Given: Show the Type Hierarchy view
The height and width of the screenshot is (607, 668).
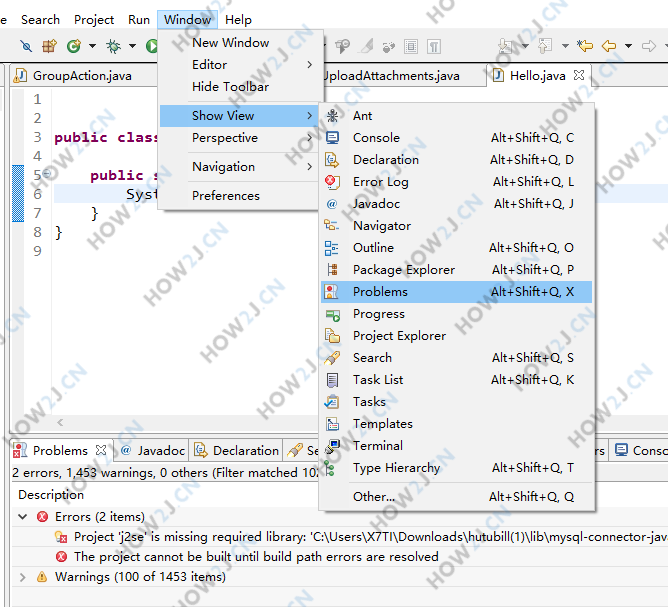Looking at the screenshot, I should pos(457,468).
